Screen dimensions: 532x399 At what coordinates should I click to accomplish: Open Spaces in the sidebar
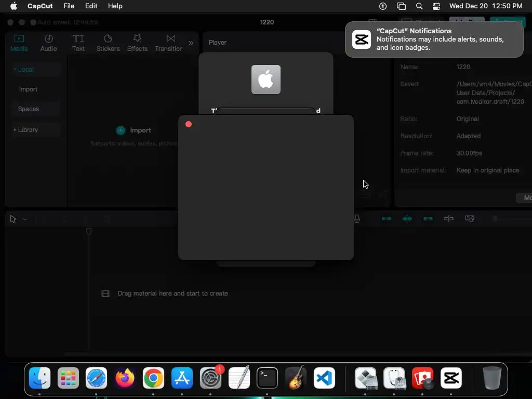tap(29, 109)
